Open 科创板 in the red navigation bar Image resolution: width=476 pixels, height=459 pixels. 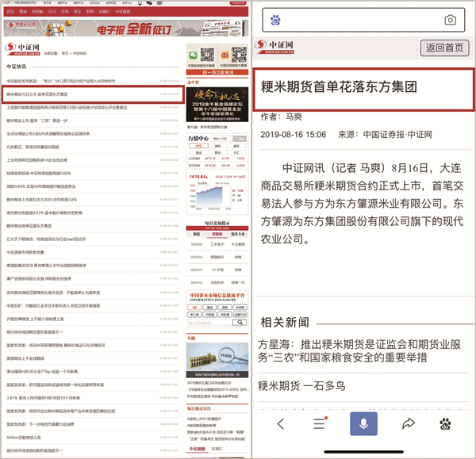pyautogui.click(x=37, y=12)
